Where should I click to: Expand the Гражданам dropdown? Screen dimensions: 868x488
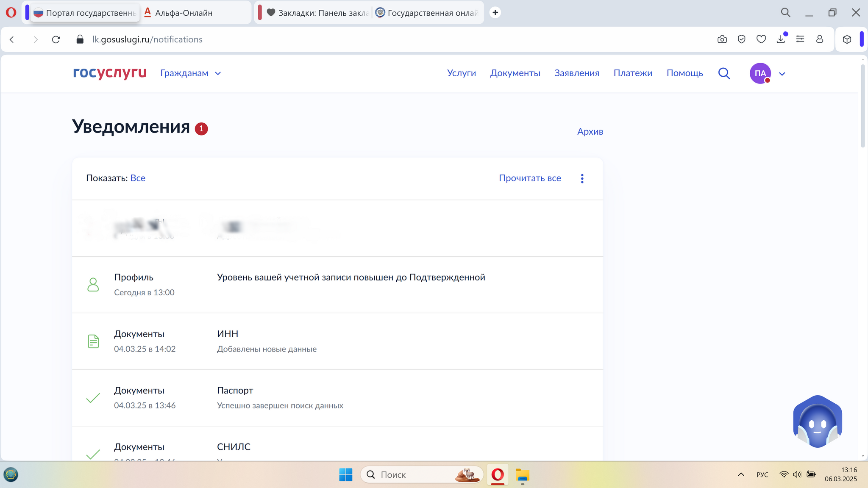click(191, 73)
